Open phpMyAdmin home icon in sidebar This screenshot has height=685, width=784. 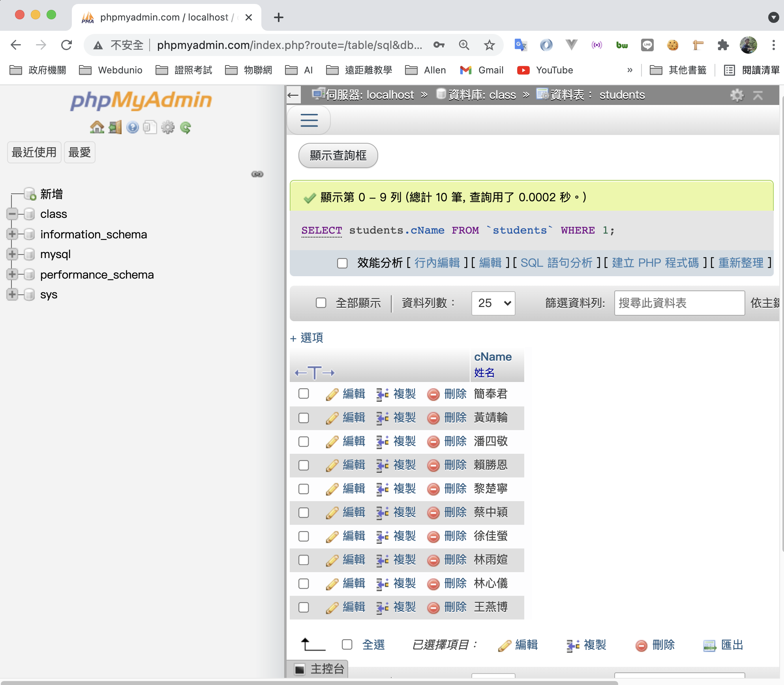pos(97,127)
